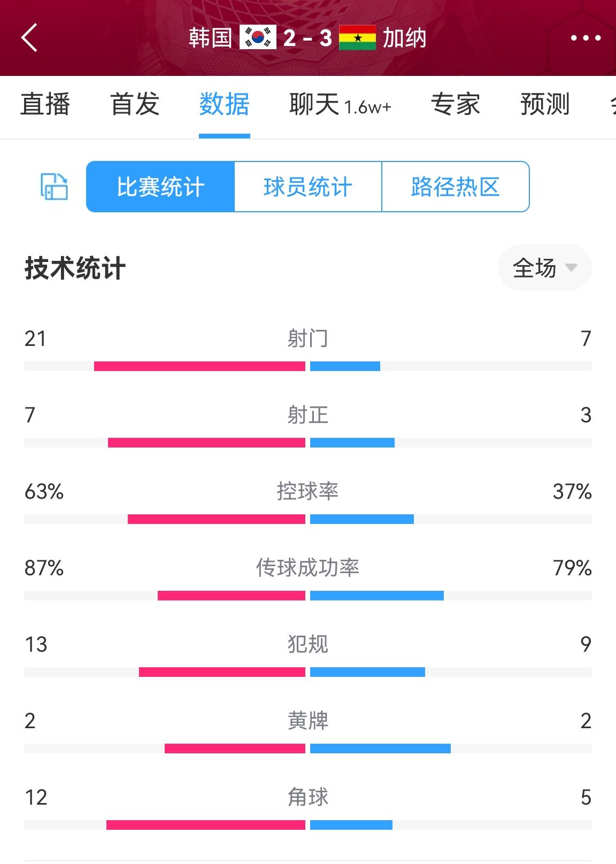This screenshot has height=864, width=616.
Task: Select the 数据 tab
Action: coord(225,104)
